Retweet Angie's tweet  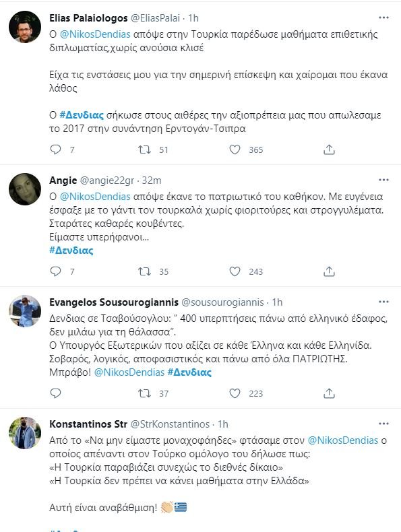[145, 271]
